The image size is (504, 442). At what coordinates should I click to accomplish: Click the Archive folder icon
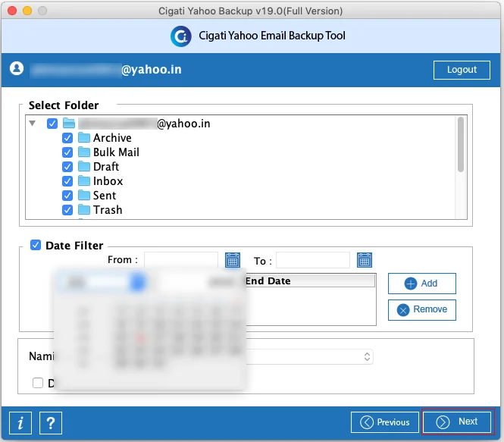(84, 137)
